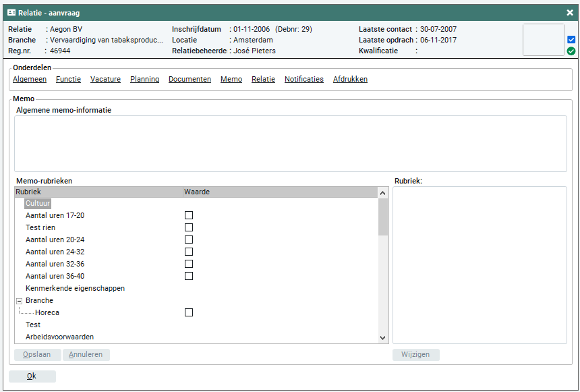The image size is (580, 392).
Task: Tick the Horeca checkbox
Action: pos(189,312)
